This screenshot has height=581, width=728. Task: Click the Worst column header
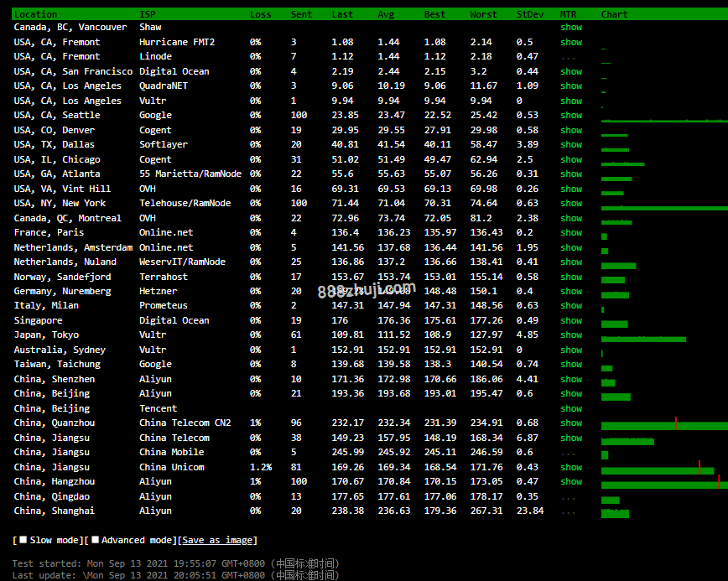[483, 14]
